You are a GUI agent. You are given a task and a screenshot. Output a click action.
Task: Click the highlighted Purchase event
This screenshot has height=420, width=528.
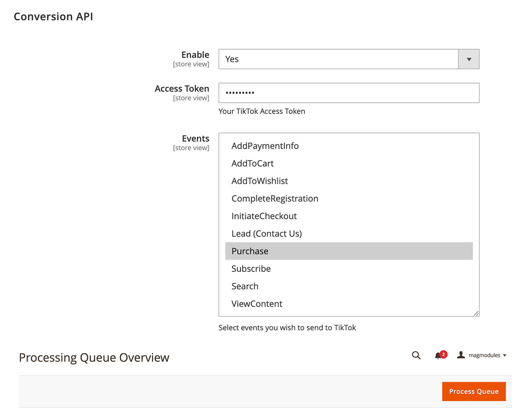[x=250, y=251]
